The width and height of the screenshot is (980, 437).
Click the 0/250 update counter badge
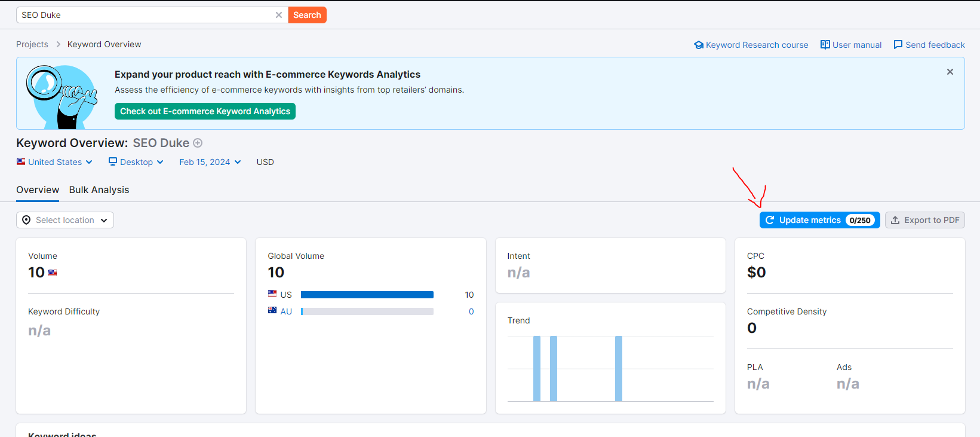pos(860,220)
